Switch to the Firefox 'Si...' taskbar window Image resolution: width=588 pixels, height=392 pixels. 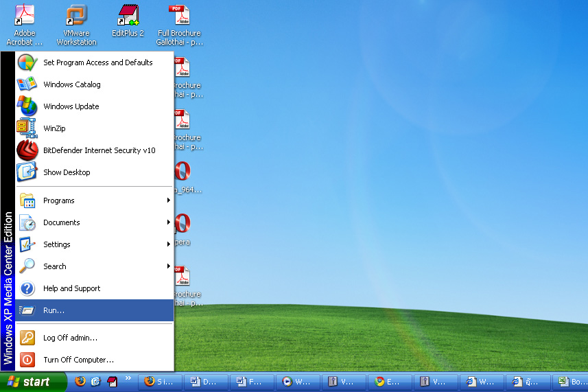[x=160, y=382]
